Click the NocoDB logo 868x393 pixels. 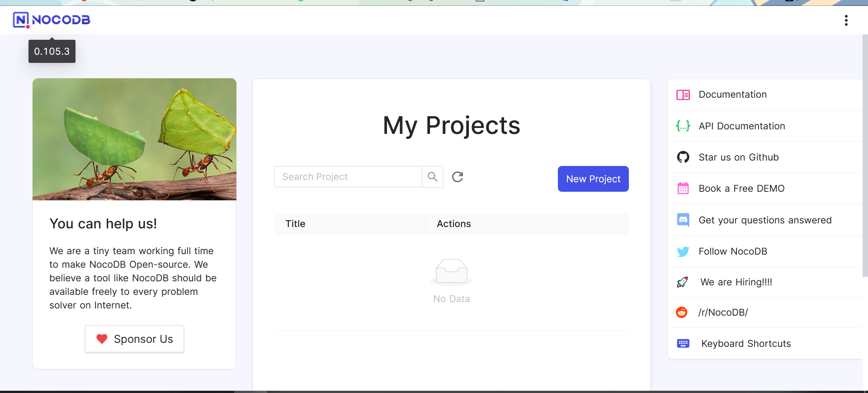click(52, 20)
